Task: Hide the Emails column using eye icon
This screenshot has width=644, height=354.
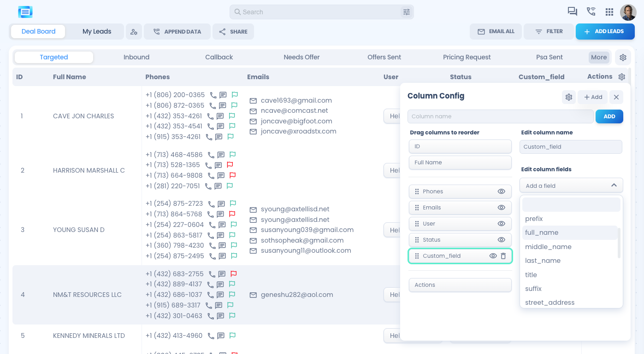Action: [502, 208]
